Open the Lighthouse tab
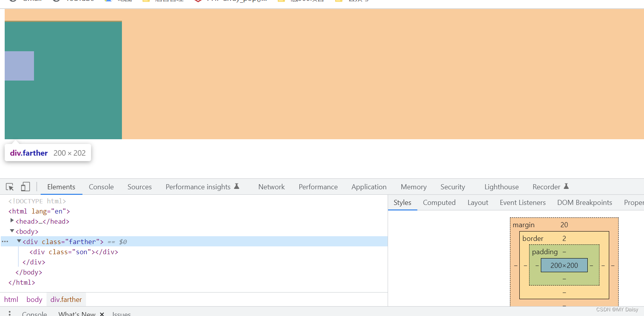 501,187
